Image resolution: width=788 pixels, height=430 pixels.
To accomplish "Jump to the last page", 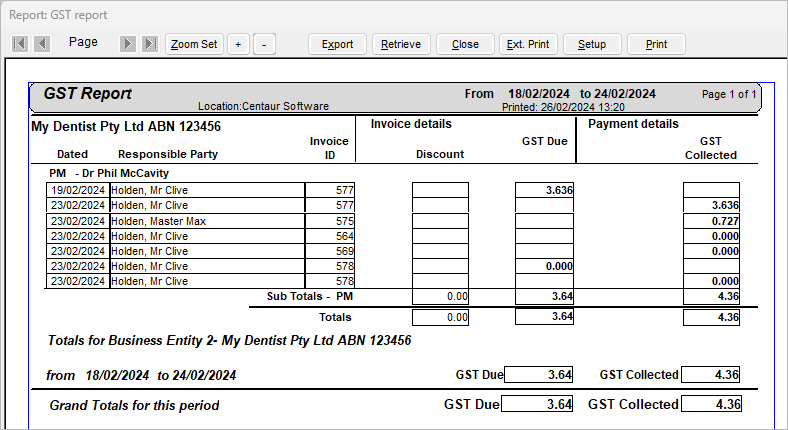I will tap(150, 44).
